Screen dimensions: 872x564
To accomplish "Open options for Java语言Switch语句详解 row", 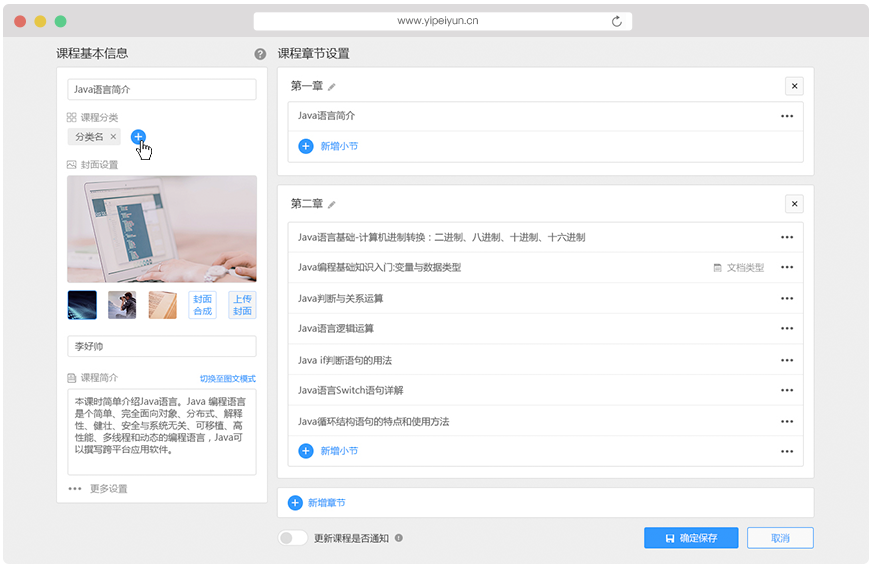I will click(787, 391).
